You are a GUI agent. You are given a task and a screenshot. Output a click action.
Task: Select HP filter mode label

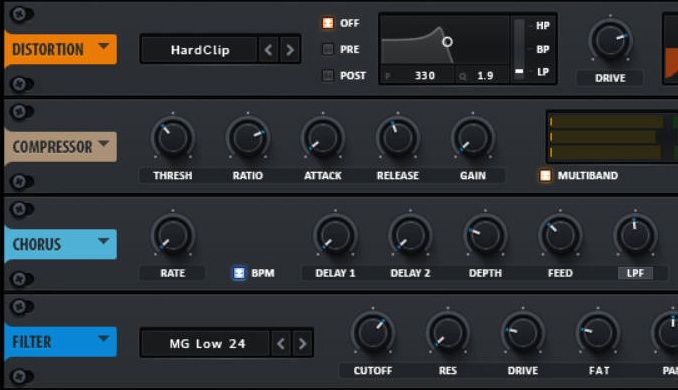543,26
